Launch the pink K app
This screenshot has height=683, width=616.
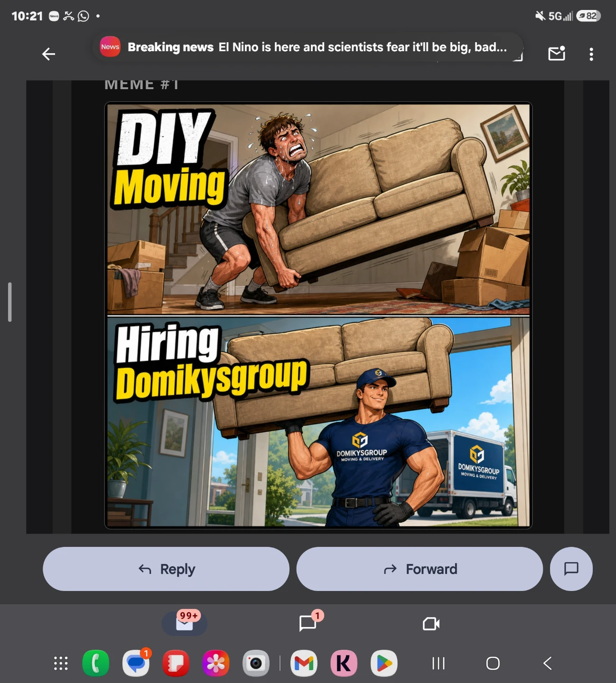click(x=344, y=663)
